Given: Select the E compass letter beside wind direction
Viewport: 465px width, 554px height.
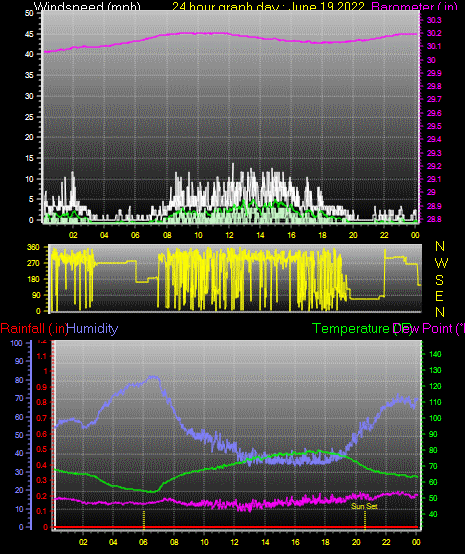Looking at the screenshot, I should pyautogui.click(x=439, y=296).
